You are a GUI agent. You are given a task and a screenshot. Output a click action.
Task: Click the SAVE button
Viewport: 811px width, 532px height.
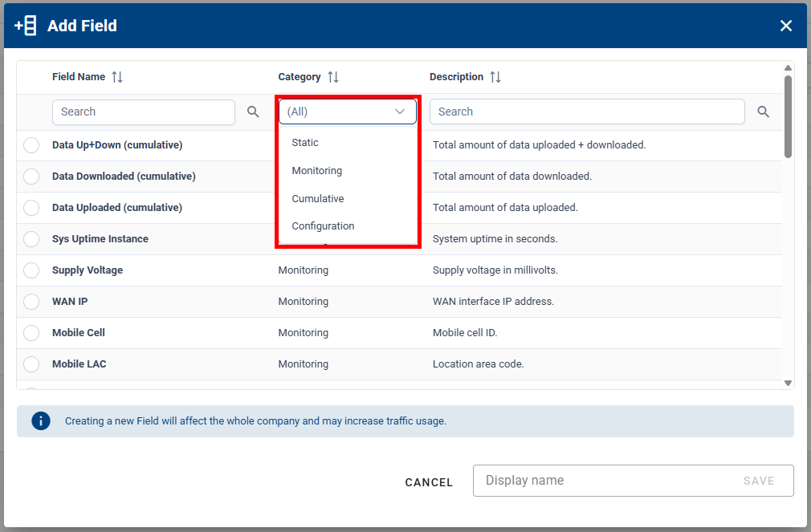pyautogui.click(x=759, y=480)
